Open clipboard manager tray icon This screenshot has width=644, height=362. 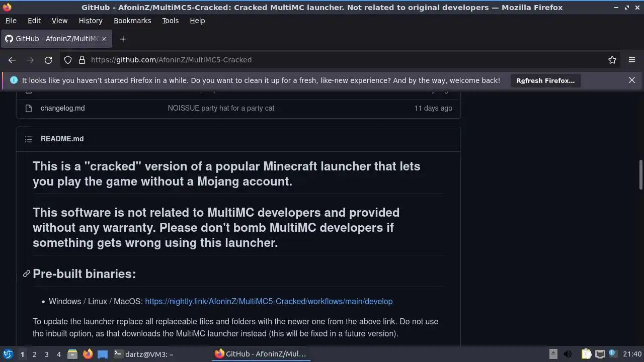586,354
